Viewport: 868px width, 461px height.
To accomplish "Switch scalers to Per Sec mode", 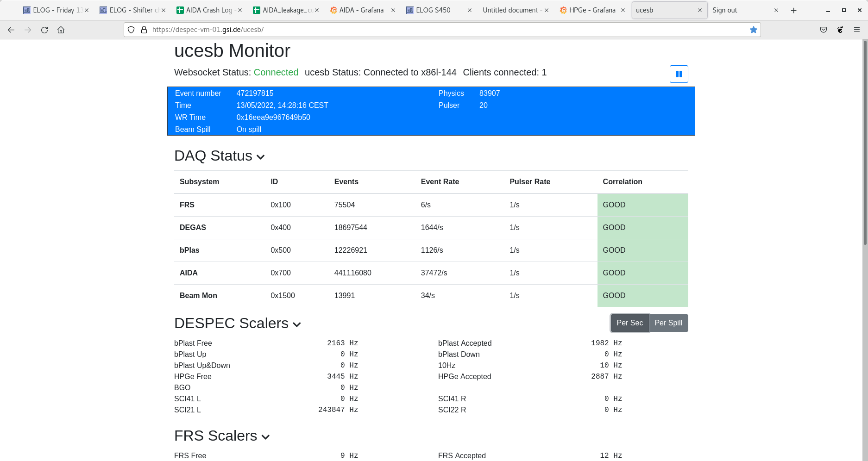I will tap(629, 323).
